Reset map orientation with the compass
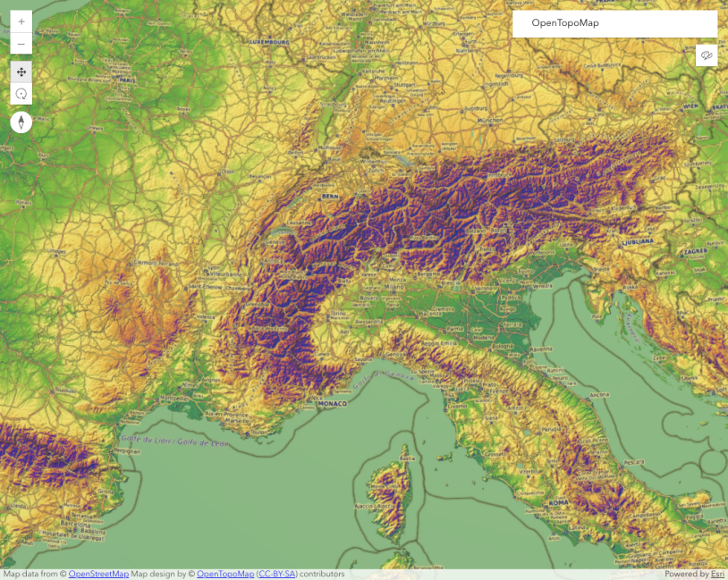 21,122
